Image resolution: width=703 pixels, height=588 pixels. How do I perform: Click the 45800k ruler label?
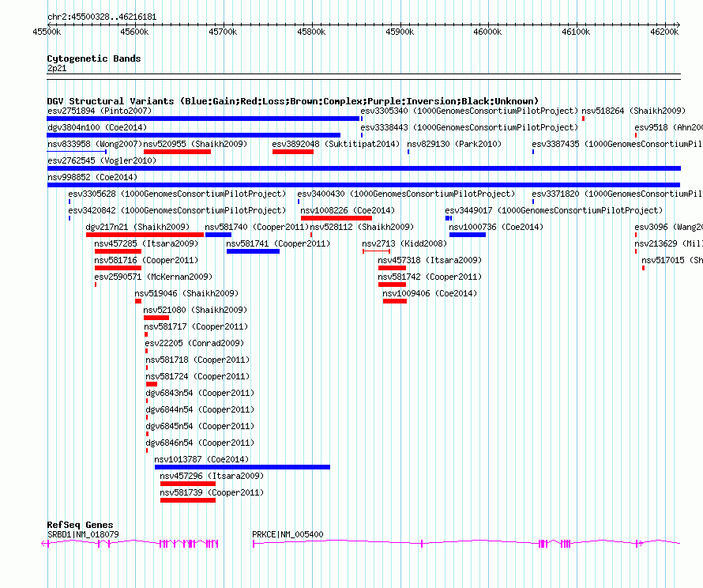pyautogui.click(x=311, y=32)
